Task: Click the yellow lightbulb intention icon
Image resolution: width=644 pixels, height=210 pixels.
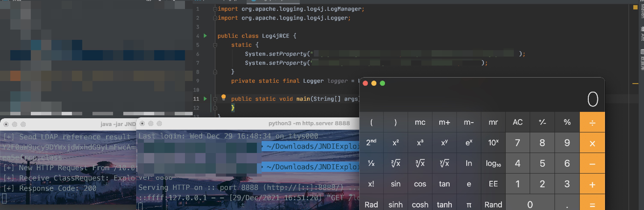Action: tap(224, 97)
